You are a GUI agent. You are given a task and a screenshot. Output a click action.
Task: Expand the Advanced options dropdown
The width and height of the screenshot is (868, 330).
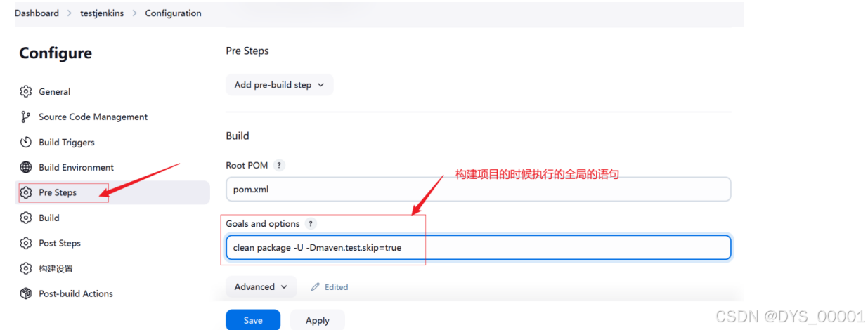[x=261, y=286]
